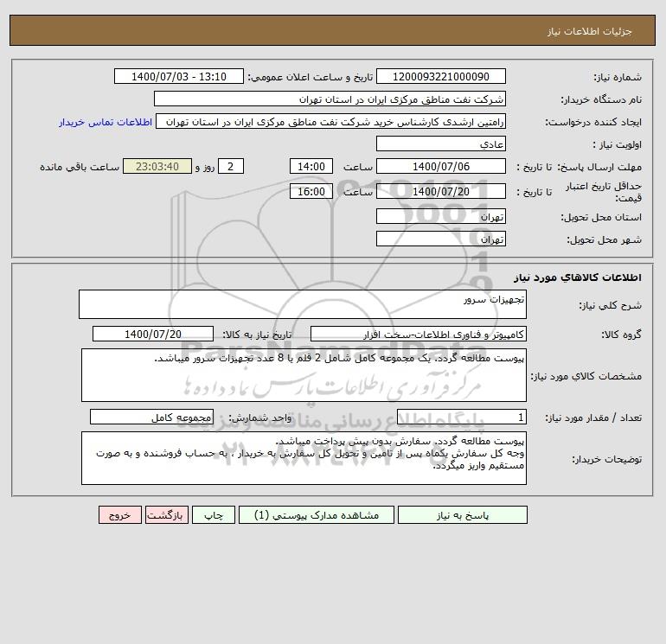The height and width of the screenshot is (644, 666).
Task: Click the label استان محل تحویل
Action: (x=601, y=217)
